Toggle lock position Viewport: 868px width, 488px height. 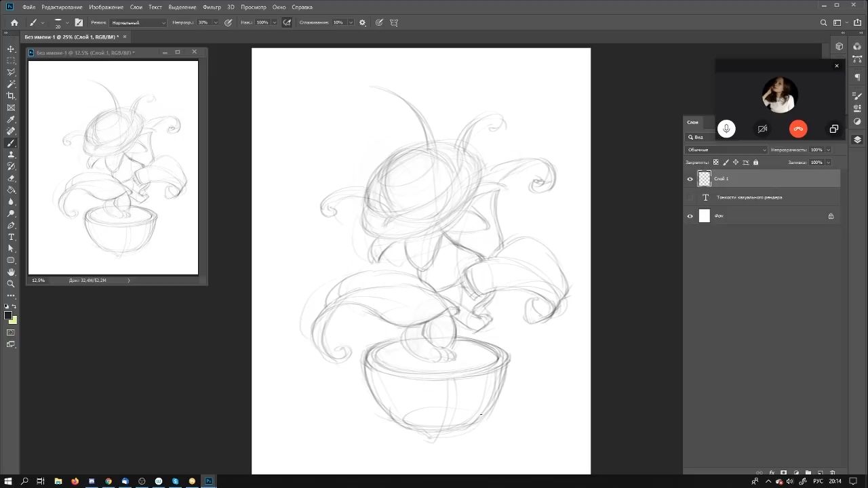(736, 163)
